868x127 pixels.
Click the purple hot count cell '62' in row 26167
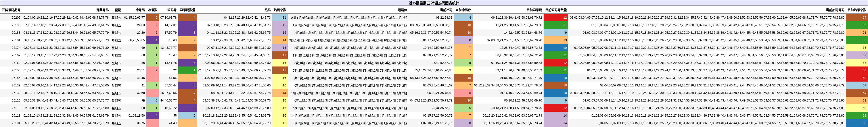coord(857,55)
